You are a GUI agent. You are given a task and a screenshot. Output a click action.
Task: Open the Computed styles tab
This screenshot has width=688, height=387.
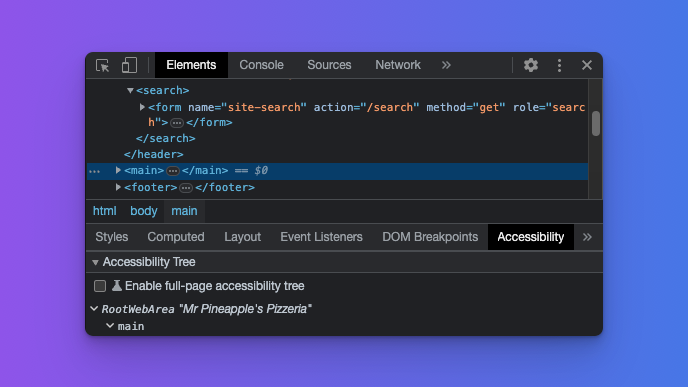pyautogui.click(x=176, y=237)
